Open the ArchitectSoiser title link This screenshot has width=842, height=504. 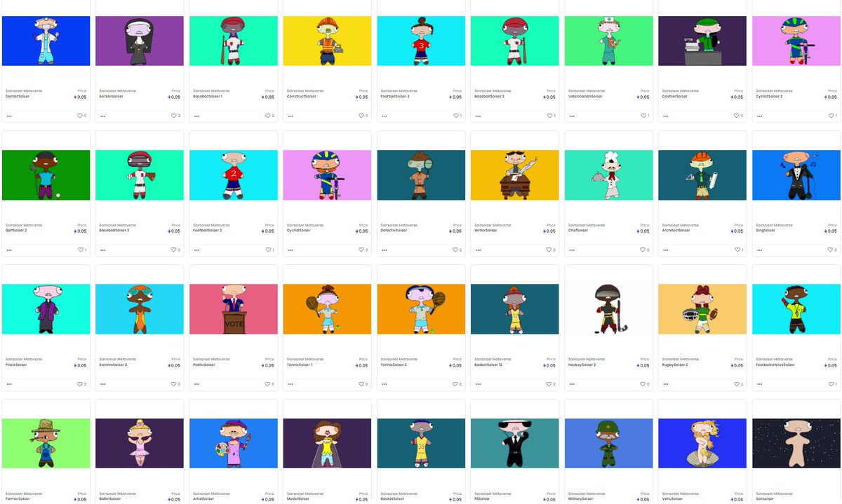[x=676, y=231]
